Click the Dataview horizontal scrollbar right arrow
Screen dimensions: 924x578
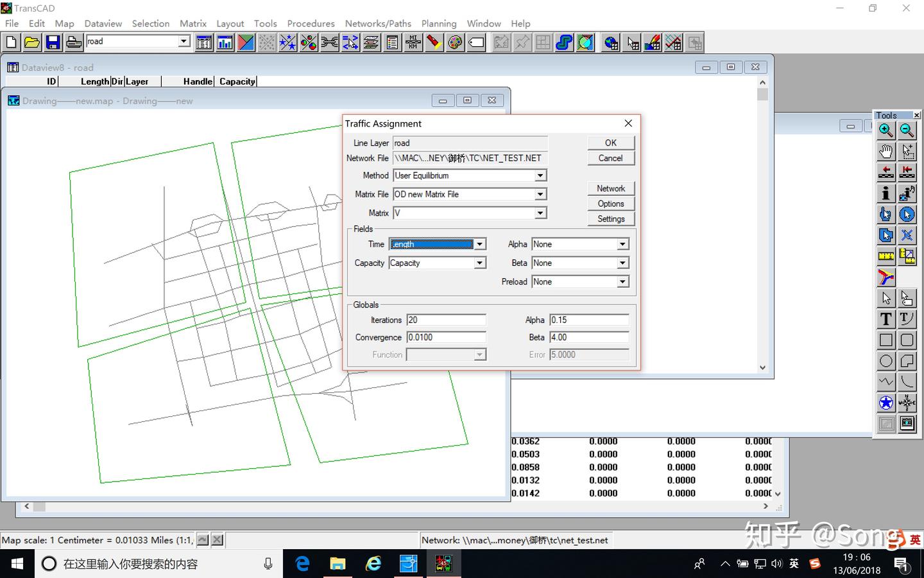[x=766, y=506]
